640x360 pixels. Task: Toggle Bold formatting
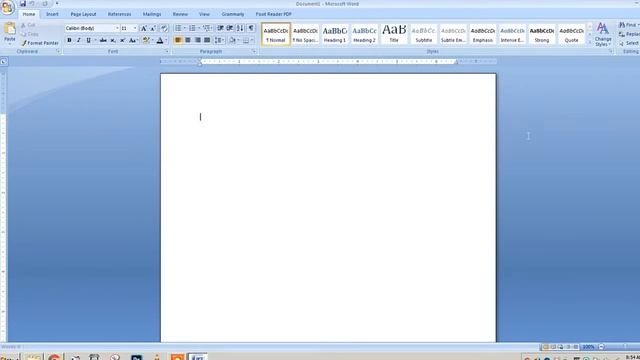(69, 40)
